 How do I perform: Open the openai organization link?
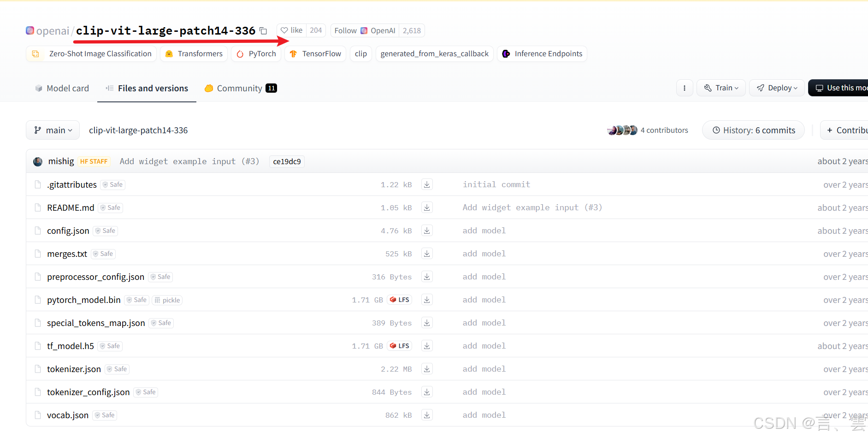tap(53, 31)
